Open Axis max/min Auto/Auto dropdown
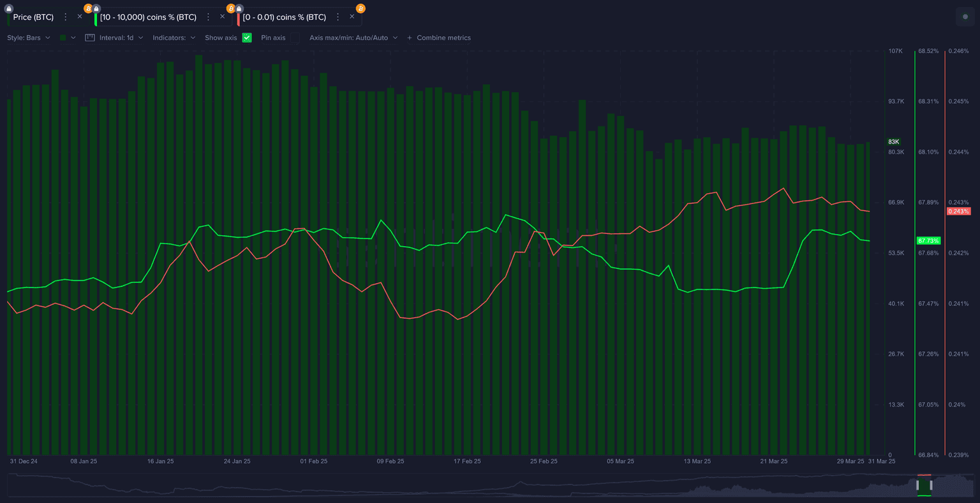The height and width of the screenshot is (503, 980). [353, 38]
